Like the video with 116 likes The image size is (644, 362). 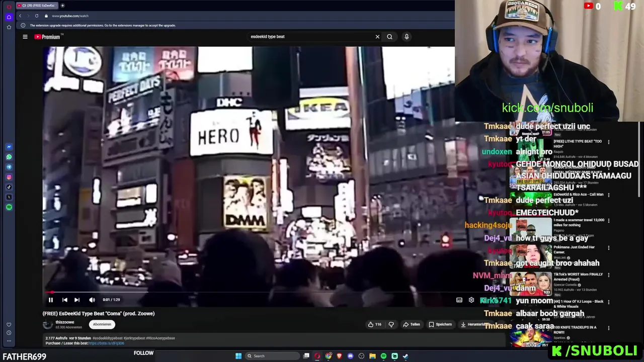click(x=375, y=324)
